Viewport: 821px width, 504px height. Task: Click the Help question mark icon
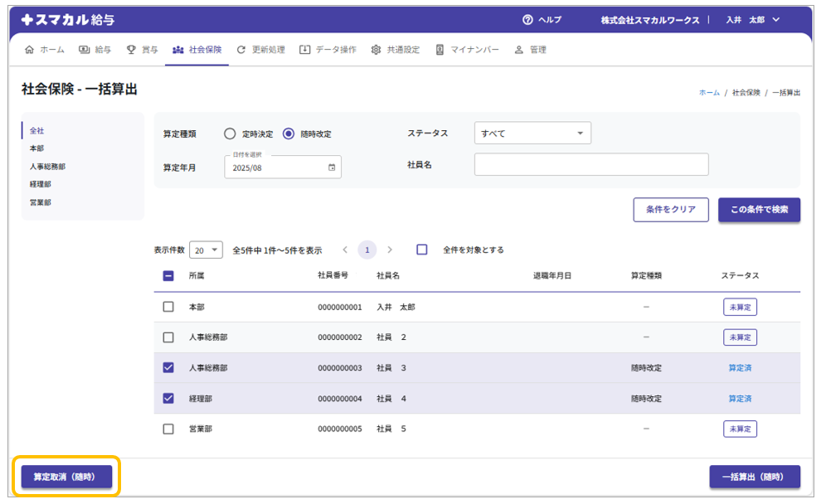click(x=527, y=20)
